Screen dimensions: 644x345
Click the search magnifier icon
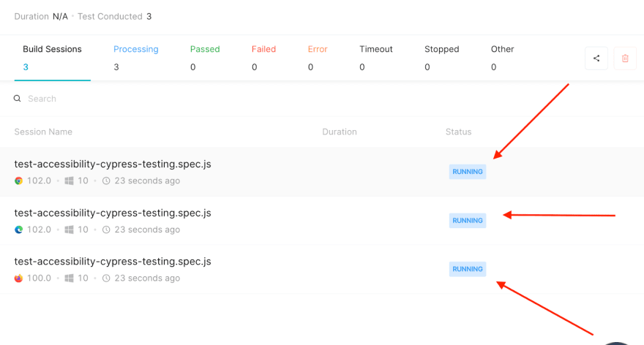point(18,99)
